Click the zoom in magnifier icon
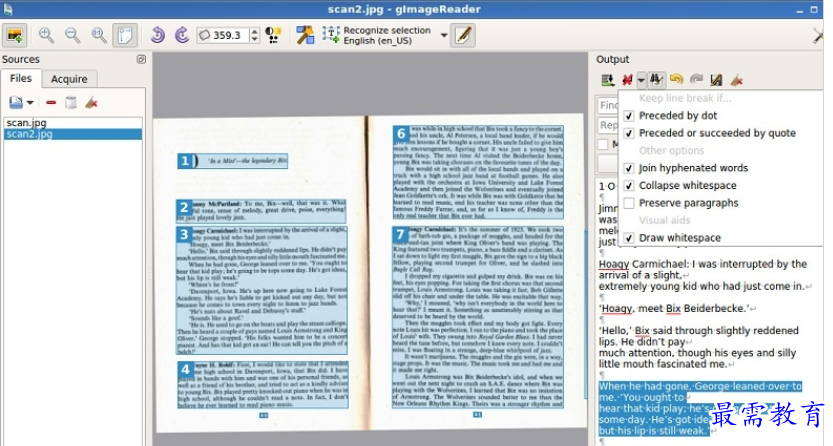The height and width of the screenshot is (446, 833). point(46,35)
